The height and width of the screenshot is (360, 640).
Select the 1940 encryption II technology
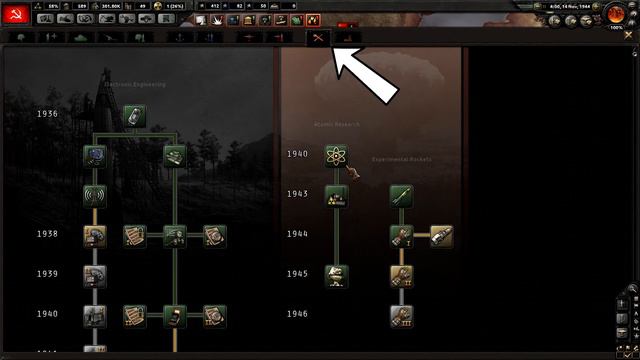[x=135, y=316]
